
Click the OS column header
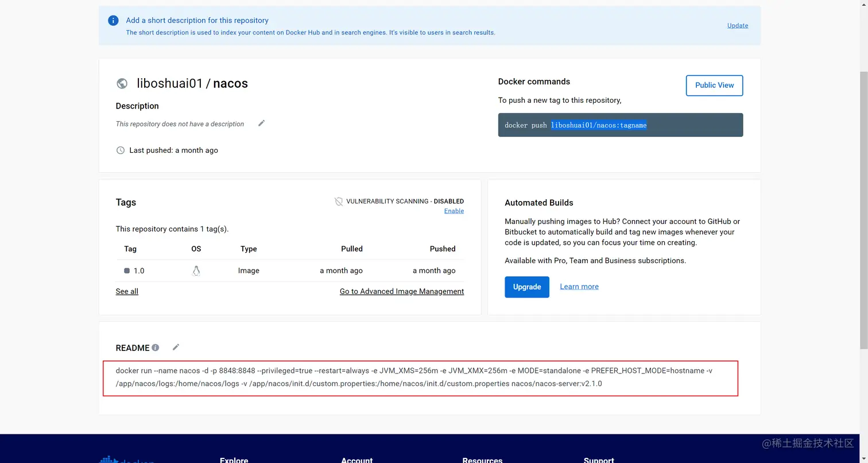coord(196,249)
